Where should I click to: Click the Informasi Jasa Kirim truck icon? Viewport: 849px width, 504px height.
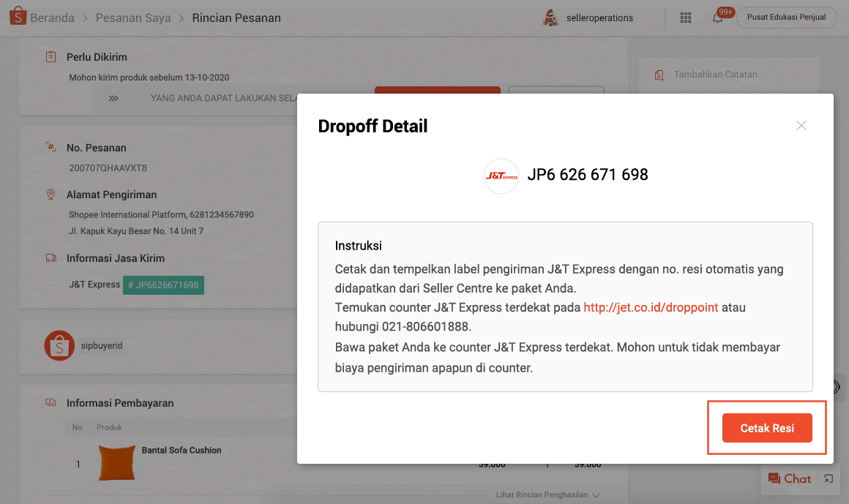click(51, 258)
